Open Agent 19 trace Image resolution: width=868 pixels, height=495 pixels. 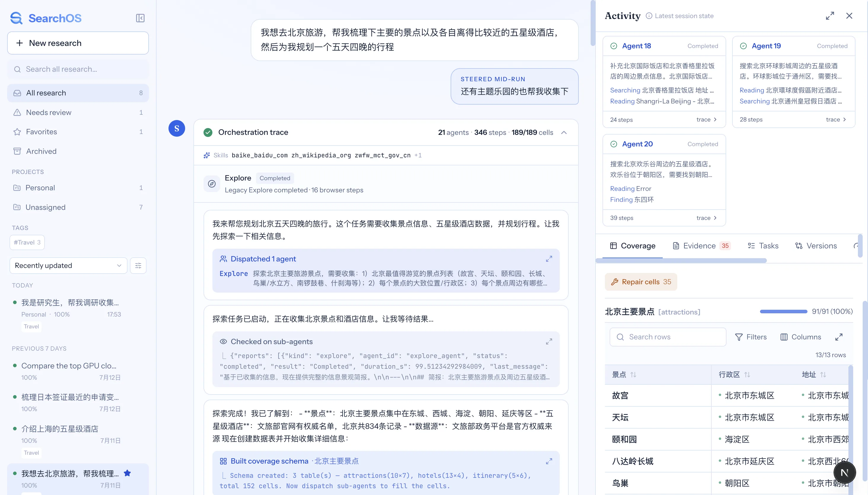[836, 120]
